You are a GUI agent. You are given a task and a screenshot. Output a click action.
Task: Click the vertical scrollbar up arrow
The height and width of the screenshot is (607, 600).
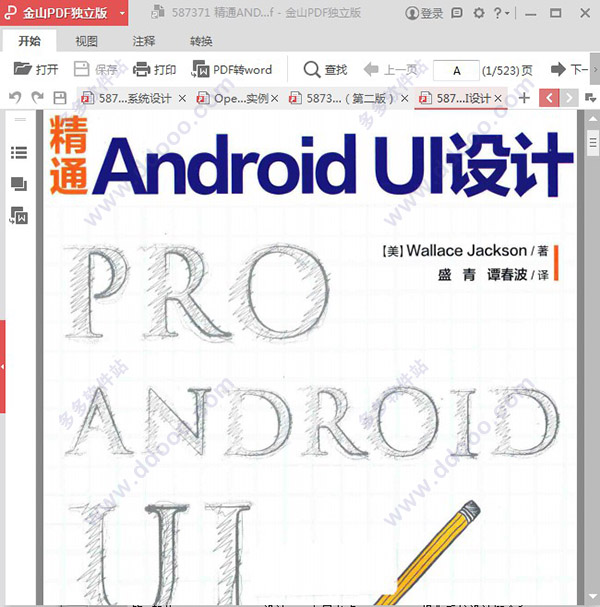click(593, 119)
